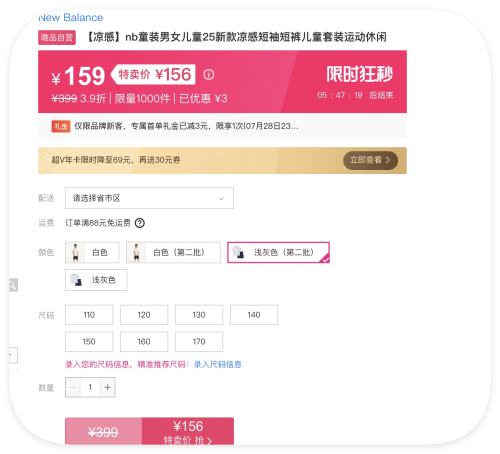
Task: Select the 白色（第二批）color option
Action: (x=173, y=252)
